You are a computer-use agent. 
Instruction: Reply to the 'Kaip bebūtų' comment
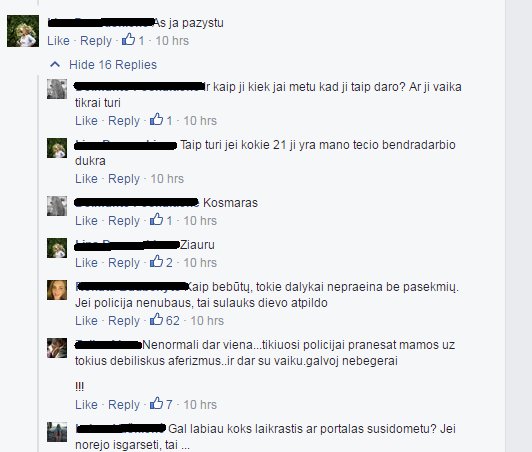pyautogui.click(x=124, y=321)
